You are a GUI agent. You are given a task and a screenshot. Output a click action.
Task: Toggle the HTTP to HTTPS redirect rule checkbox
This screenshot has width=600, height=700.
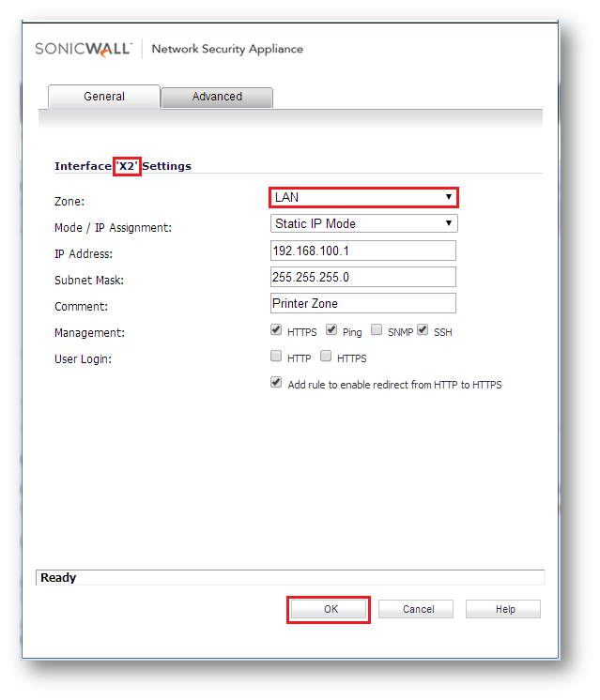pyautogui.click(x=276, y=383)
